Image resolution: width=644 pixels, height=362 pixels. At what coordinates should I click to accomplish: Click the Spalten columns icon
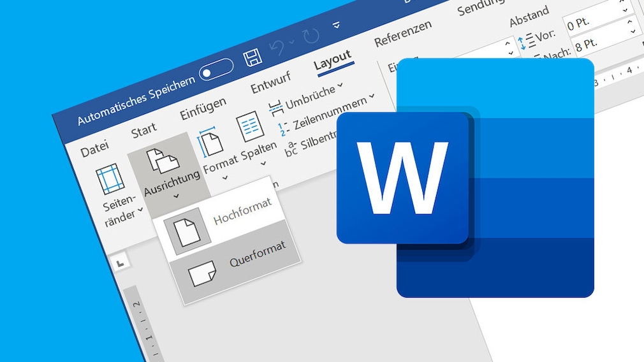[251, 126]
